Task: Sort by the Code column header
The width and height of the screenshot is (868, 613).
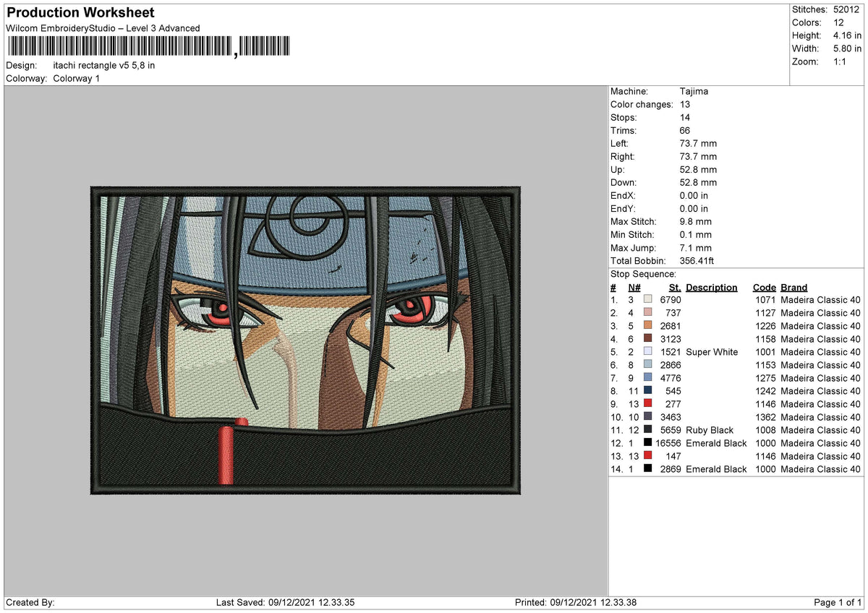Action: (764, 287)
